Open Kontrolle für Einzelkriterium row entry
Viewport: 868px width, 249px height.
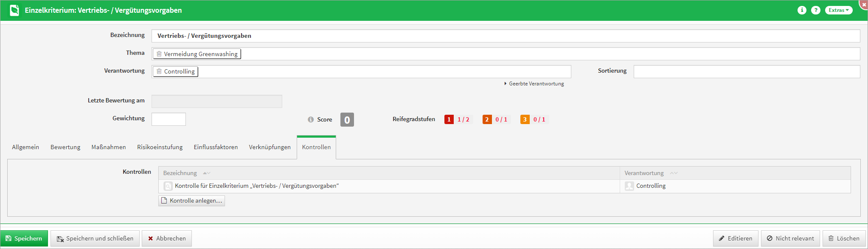257,186
